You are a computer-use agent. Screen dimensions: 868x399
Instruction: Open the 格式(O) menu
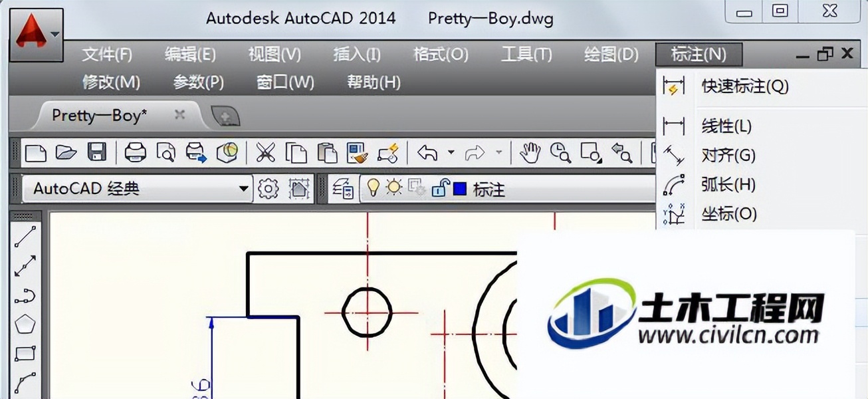pos(441,55)
